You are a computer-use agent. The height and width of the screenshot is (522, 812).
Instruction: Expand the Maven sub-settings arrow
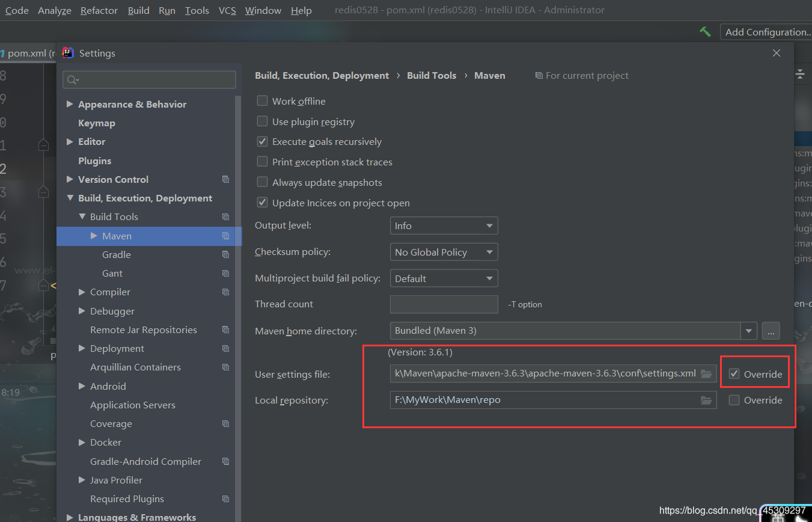pyautogui.click(x=94, y=236)
